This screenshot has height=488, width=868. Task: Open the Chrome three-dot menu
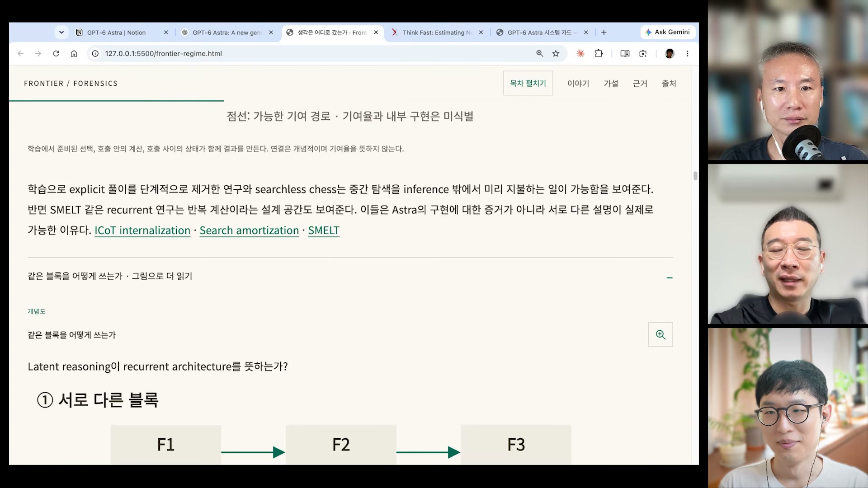click(687, 53)
